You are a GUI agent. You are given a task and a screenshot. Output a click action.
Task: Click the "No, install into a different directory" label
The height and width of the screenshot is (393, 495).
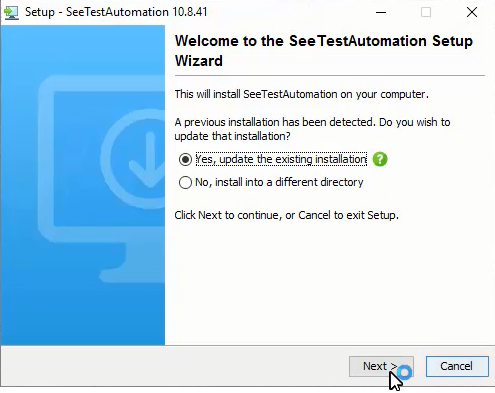coord(279,182)
